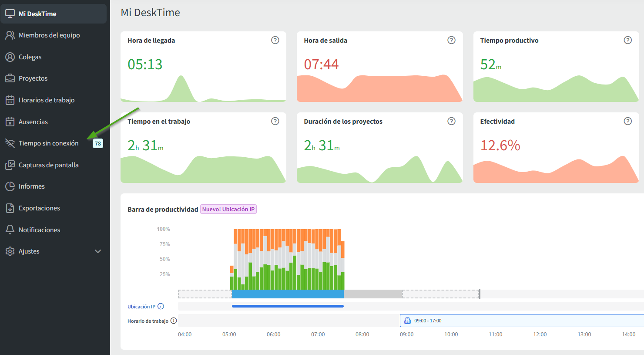Click help icon on Tiempo en el trabajo card
Screen dimensions: 644x355
tap(275, 121)
